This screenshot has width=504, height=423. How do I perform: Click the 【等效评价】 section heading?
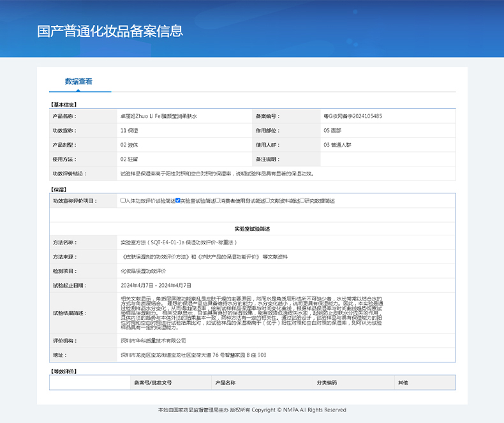[63, 371]
